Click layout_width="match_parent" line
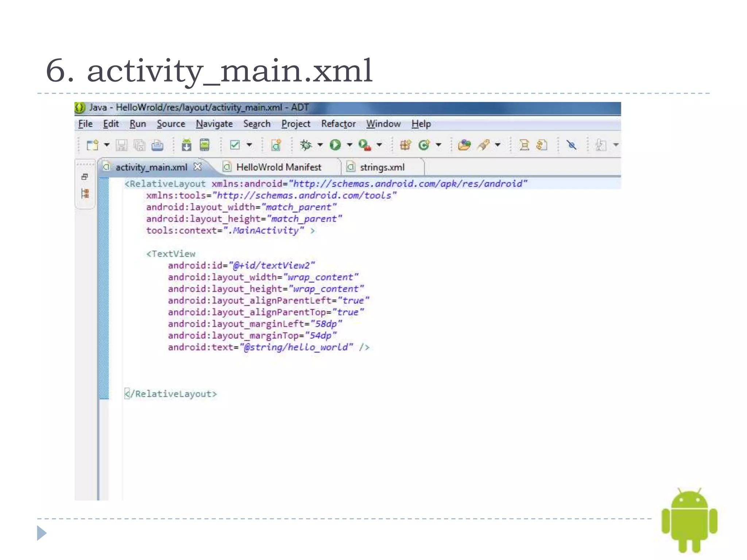The image size is (747, 560). (x=241, y=207)
